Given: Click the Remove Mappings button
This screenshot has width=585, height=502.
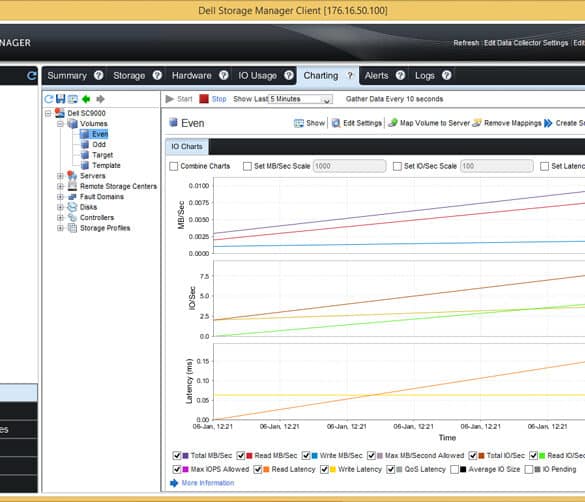Looking at the screenshot, I should click(x=507, y=123).
